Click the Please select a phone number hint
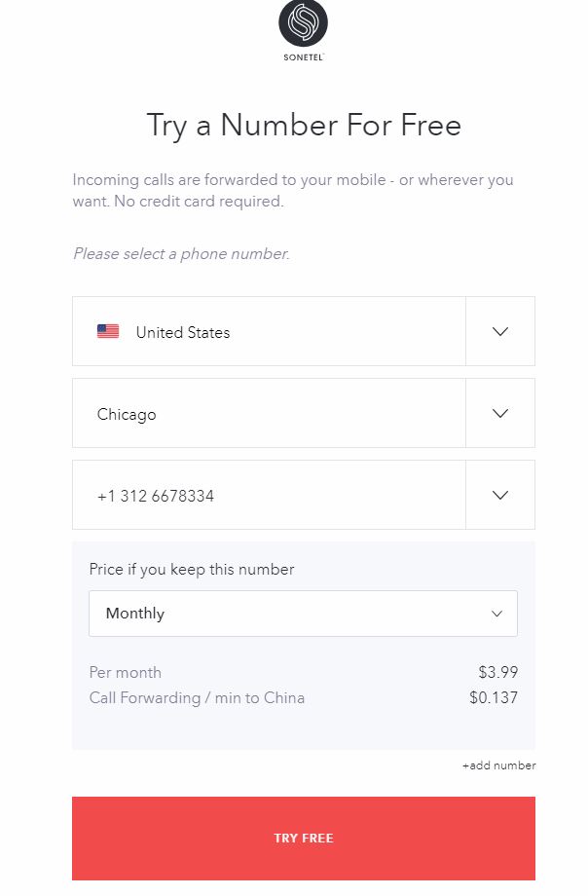Image resolution: width=588 pixels, height=896 pixels. click(x=181, y=254)
